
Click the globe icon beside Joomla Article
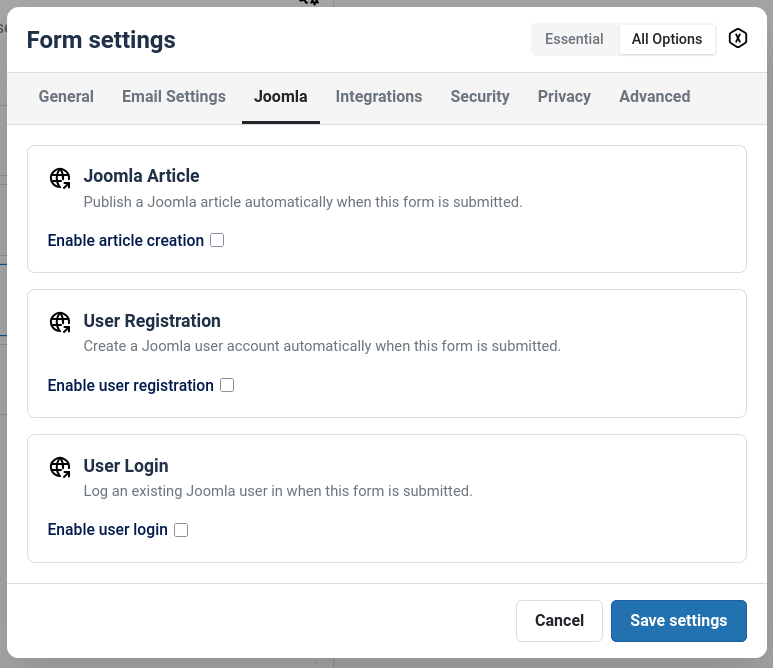pyautogui.click(x=60, y=178)
